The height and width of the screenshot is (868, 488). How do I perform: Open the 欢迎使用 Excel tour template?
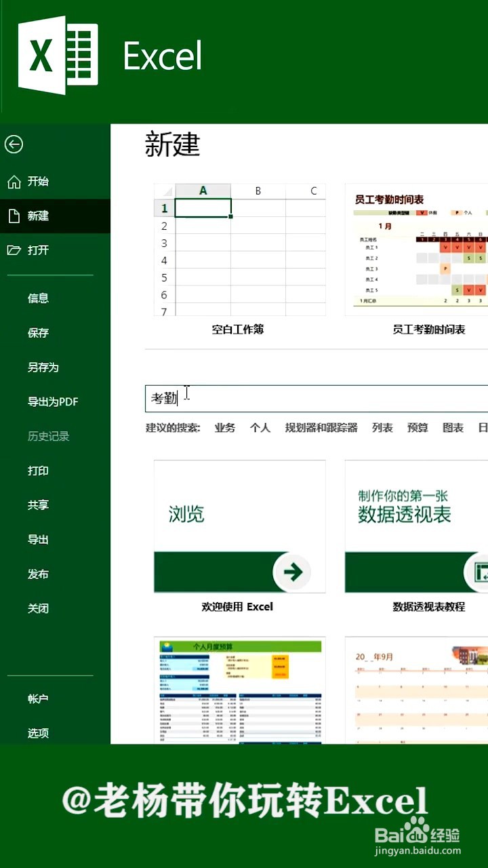click(x=240, y=527)
